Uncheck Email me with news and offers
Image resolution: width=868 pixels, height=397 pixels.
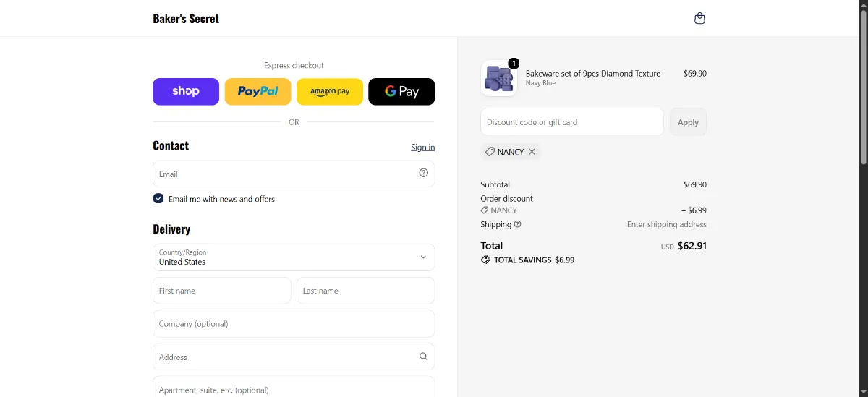point(158,198)
